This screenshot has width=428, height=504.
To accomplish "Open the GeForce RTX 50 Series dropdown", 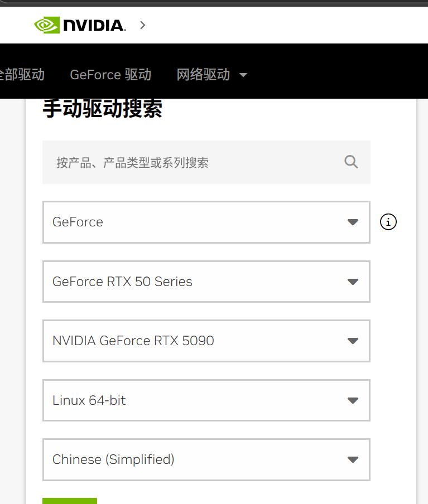I will pyautogui.click(x=206, y=282).
